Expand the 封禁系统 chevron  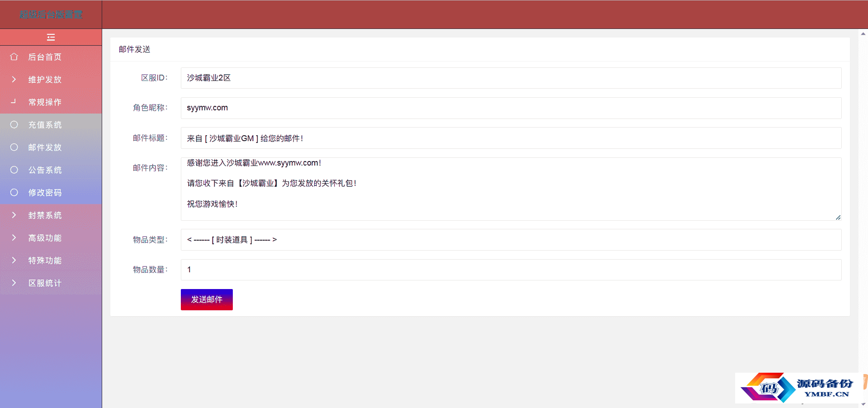click(x=14, y=215)
